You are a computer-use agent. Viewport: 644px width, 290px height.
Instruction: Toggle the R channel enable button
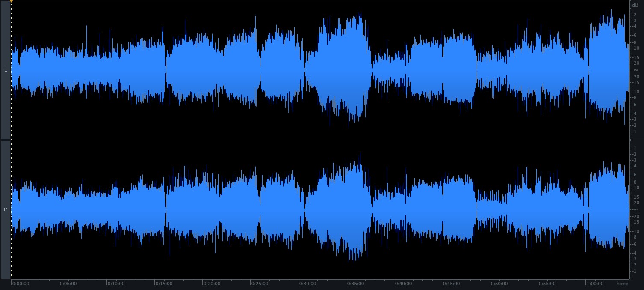(x=6, y=209)
